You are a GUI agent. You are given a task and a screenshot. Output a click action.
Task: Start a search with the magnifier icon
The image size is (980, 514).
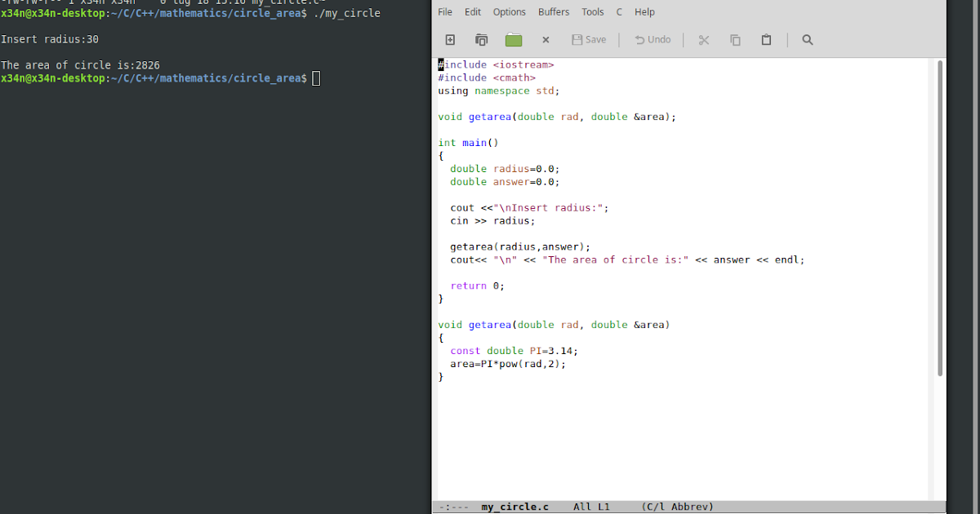click(807, 39)
